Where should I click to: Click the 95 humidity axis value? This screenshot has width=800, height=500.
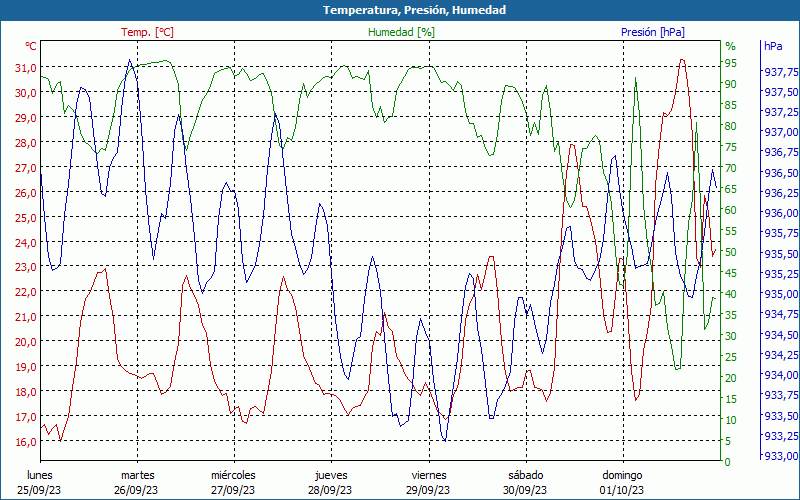731,63
